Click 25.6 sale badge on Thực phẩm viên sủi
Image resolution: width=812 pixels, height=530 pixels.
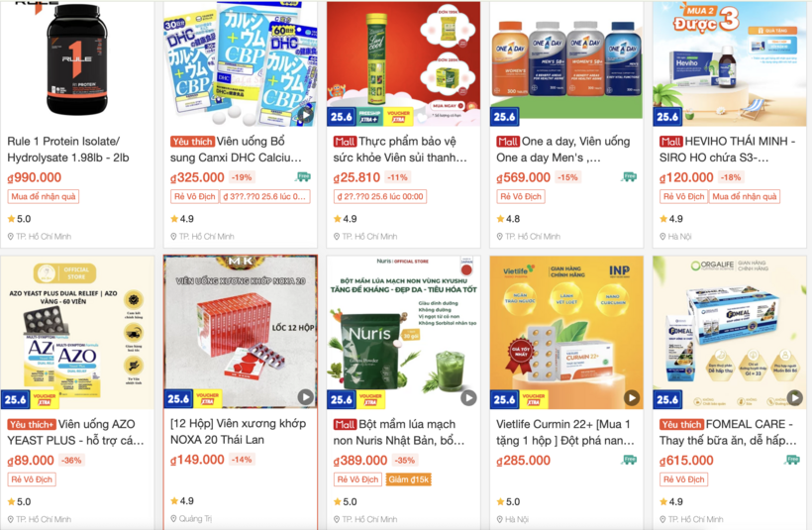342,117
